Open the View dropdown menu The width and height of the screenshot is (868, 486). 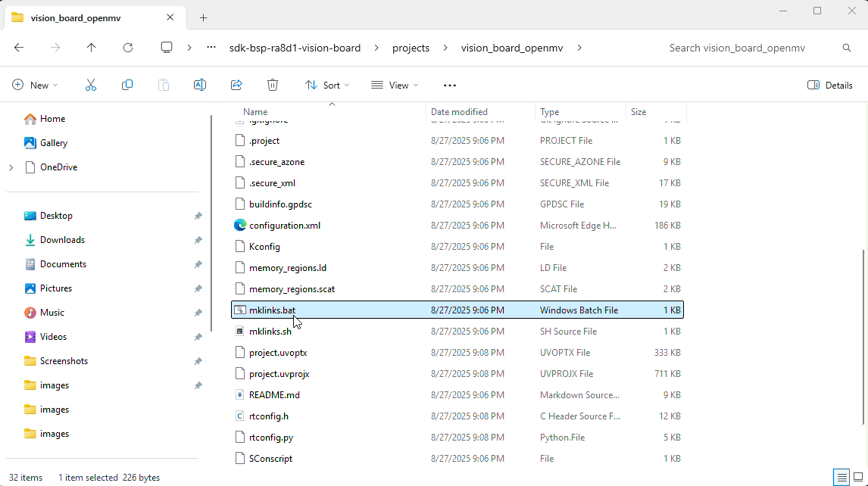[x=395, y=86]
